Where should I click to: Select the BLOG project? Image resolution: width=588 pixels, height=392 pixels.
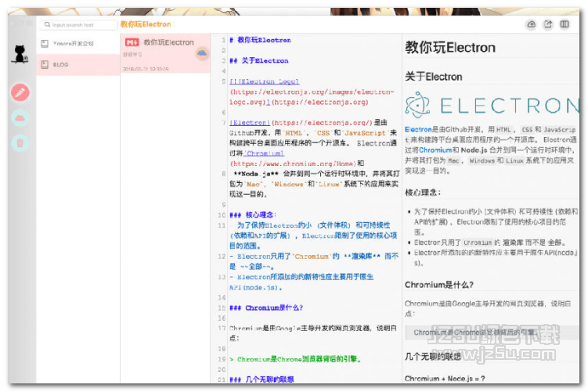pos(78,64)
